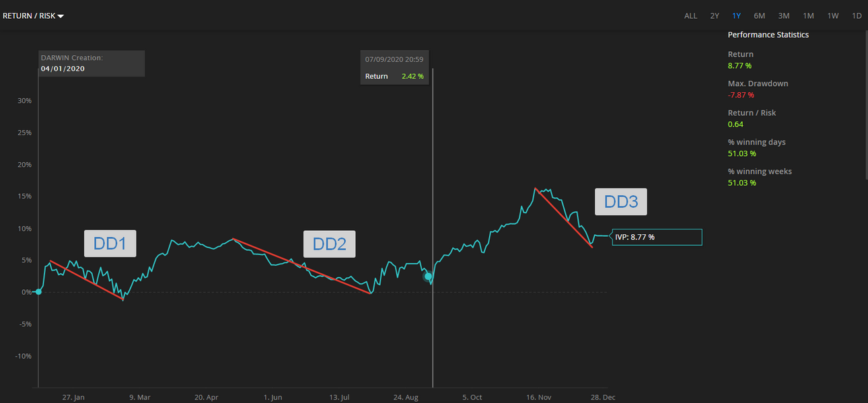Click the Return / Risk statistic value
This screenshot has width=868, height=403.
click(x=735, y=124)
